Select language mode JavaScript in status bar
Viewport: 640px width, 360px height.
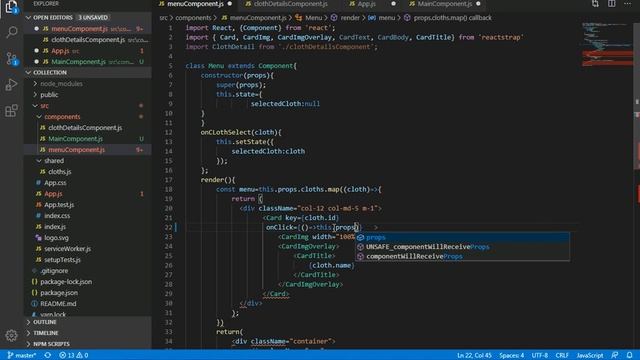coord(590,355)
